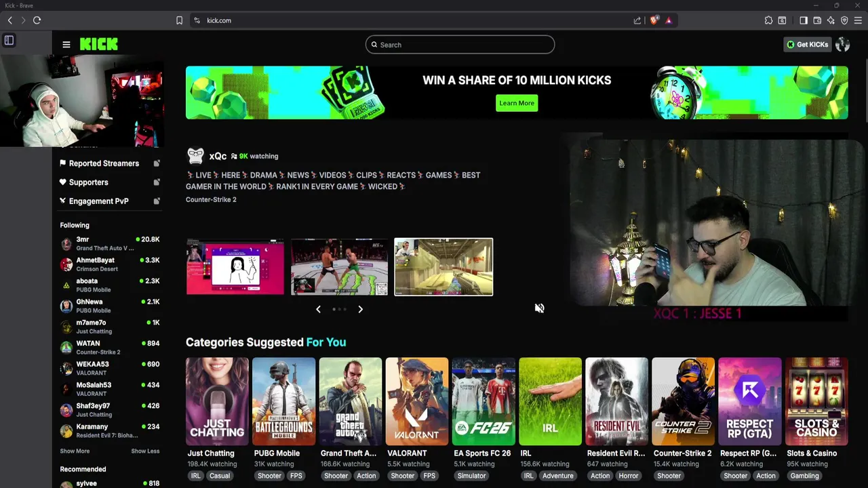
Task: Open the EA Sports FC 26 category
Action: (x=484, y=401)
